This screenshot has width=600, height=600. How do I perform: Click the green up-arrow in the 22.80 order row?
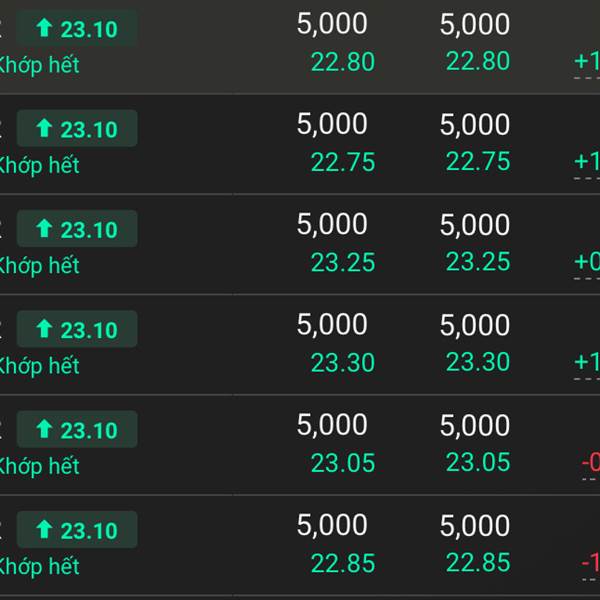pyautogui.click(x=44, y=29)
